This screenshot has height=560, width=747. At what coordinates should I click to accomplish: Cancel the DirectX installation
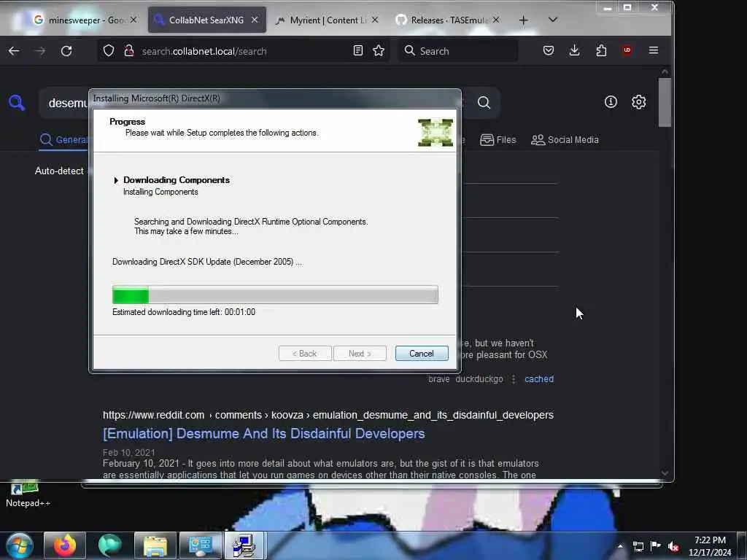tap(422, 354)
